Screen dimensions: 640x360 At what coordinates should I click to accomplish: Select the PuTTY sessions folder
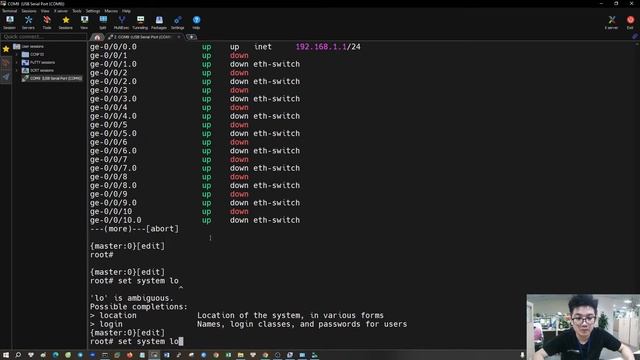pos(38,62)
